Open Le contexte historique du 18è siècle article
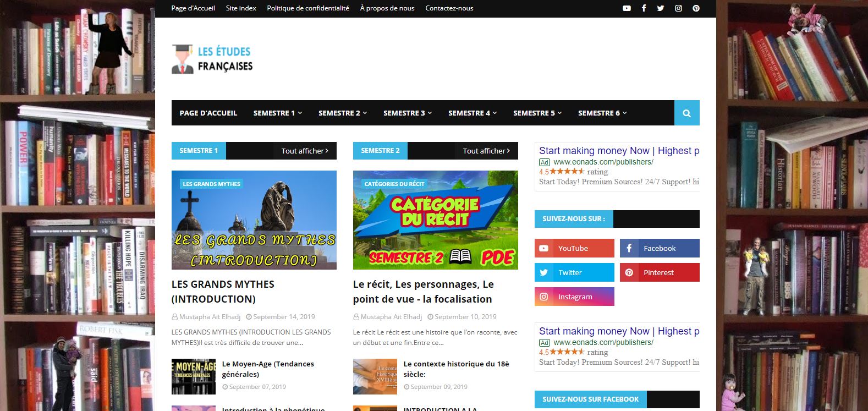The width and height of the screenshot is (868, 411). point(456,369)
